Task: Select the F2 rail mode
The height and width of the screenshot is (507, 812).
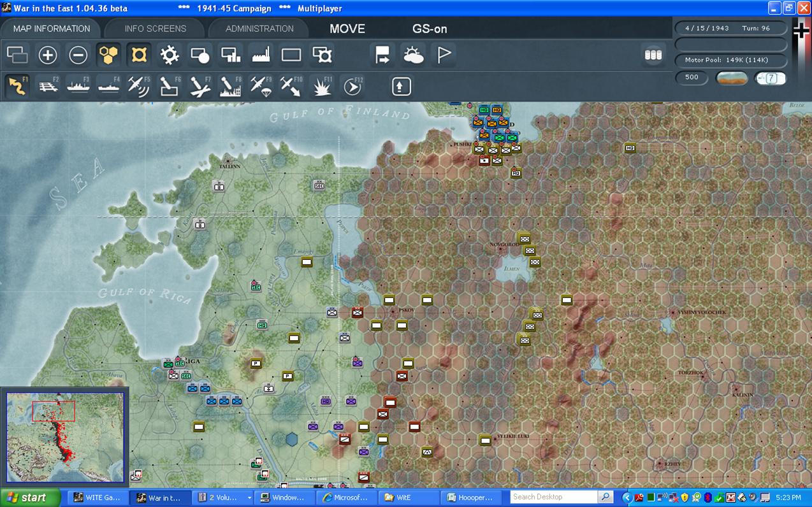Action: [x=48, y=86]
